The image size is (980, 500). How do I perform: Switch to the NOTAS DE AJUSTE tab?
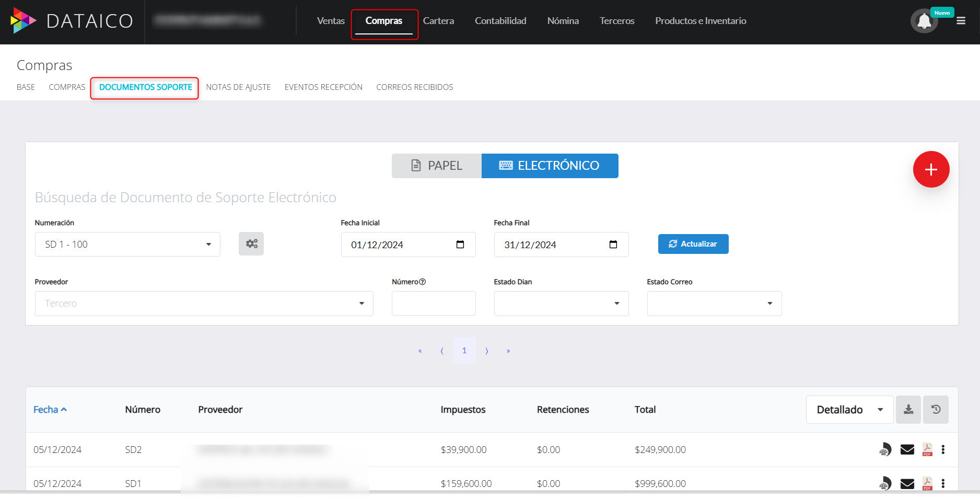238,87
